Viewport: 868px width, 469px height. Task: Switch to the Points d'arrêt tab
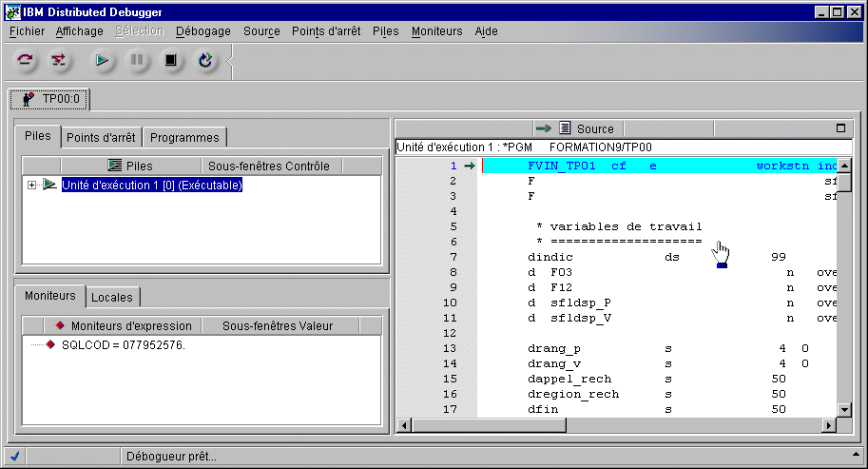(x=101, y=137)
